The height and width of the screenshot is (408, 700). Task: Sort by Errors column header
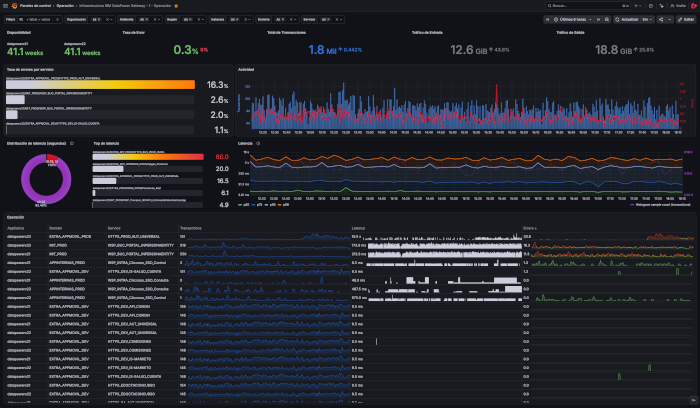click(530, 228)
